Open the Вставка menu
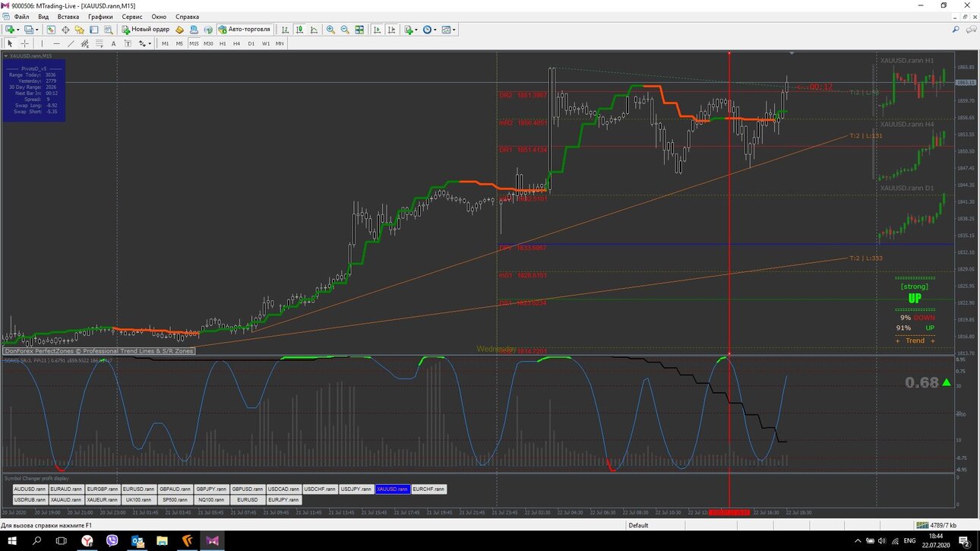 coord(68,16)
